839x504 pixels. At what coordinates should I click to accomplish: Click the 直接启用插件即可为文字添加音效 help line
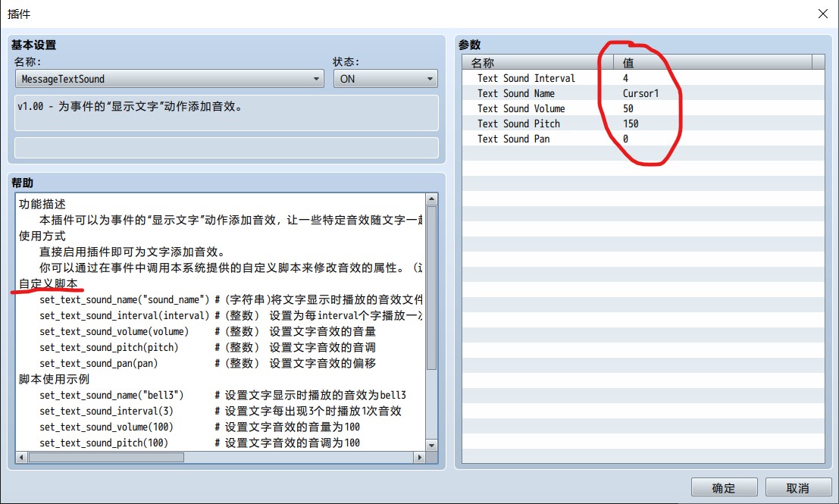pos(132,252)
